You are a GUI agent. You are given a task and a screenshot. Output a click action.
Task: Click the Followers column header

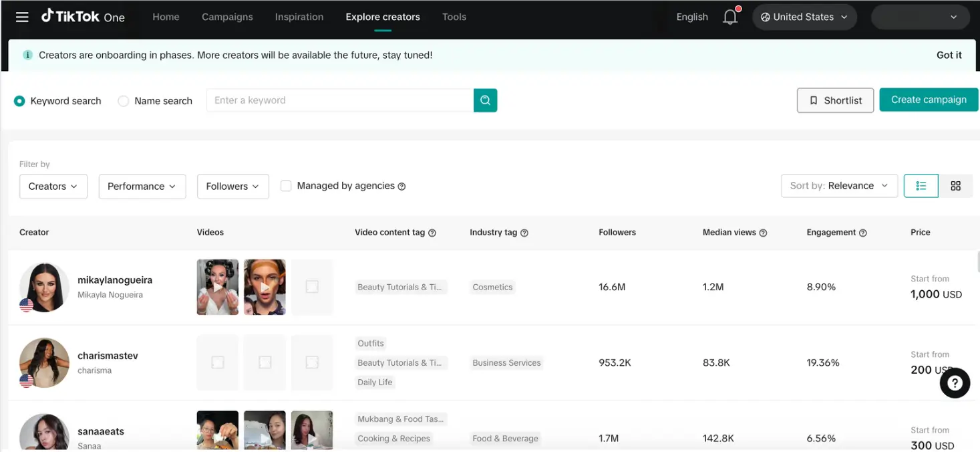[x=617, y=233]
